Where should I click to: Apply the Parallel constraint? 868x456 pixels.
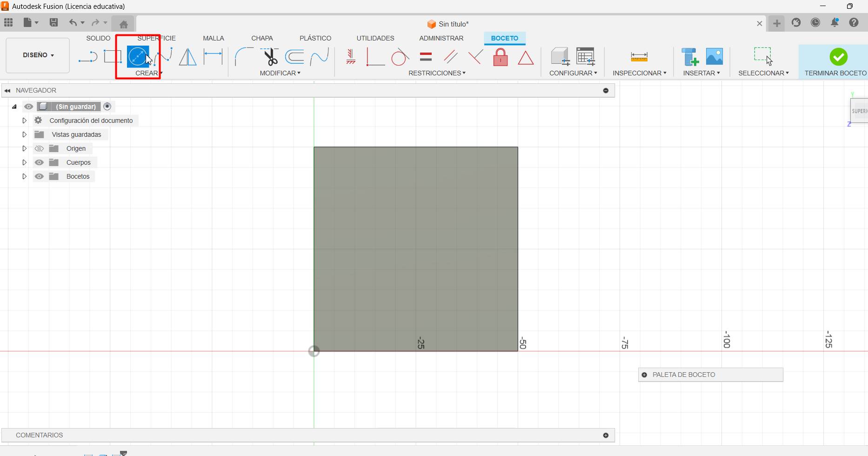pyautogui.click(x=450, y=57)
